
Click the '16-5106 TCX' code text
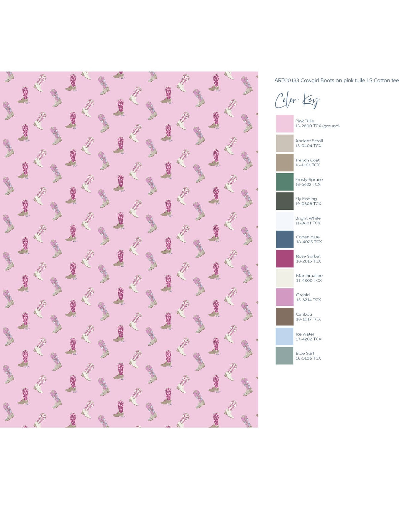(308, 358)
